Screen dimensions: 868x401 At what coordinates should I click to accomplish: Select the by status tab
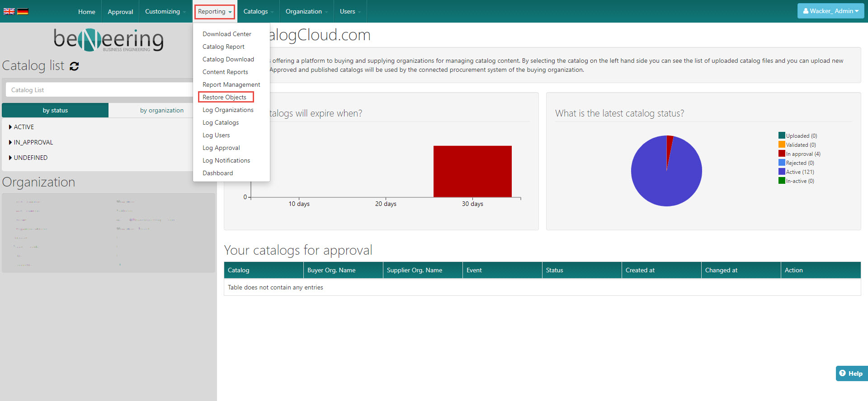click(x=55, y=110)
